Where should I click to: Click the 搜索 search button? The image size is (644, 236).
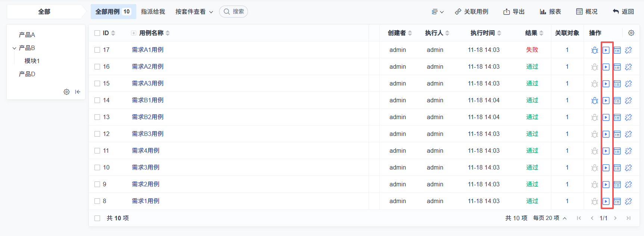click(x=233, y=12)
